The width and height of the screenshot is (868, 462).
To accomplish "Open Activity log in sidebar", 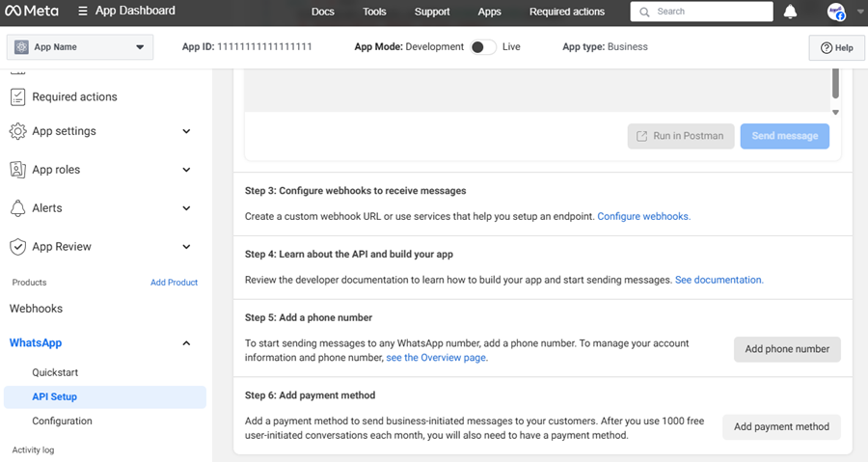I will click(x=33, y=450).
